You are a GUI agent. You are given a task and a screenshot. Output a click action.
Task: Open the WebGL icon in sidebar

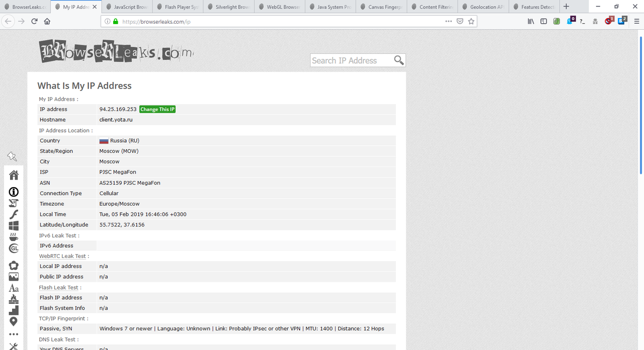pos(14,248)
